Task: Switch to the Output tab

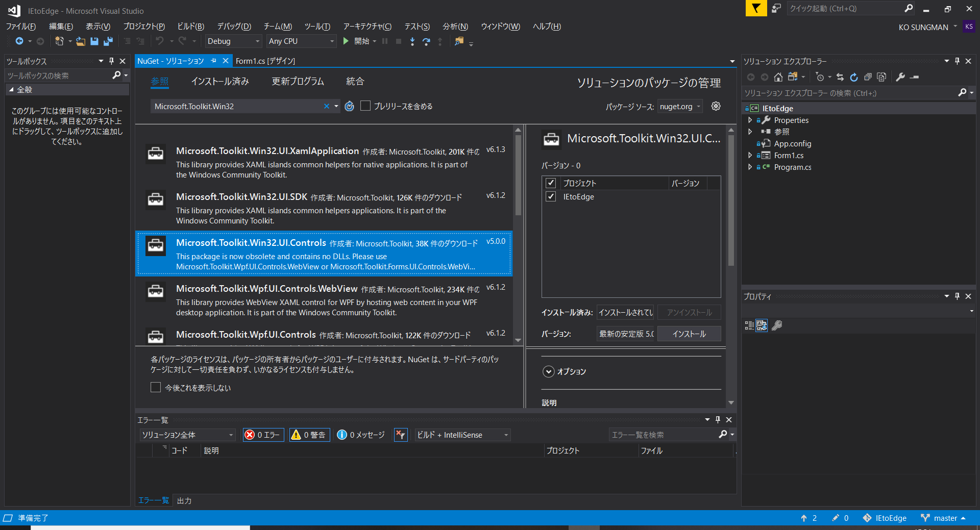Action: pos(184,500)
